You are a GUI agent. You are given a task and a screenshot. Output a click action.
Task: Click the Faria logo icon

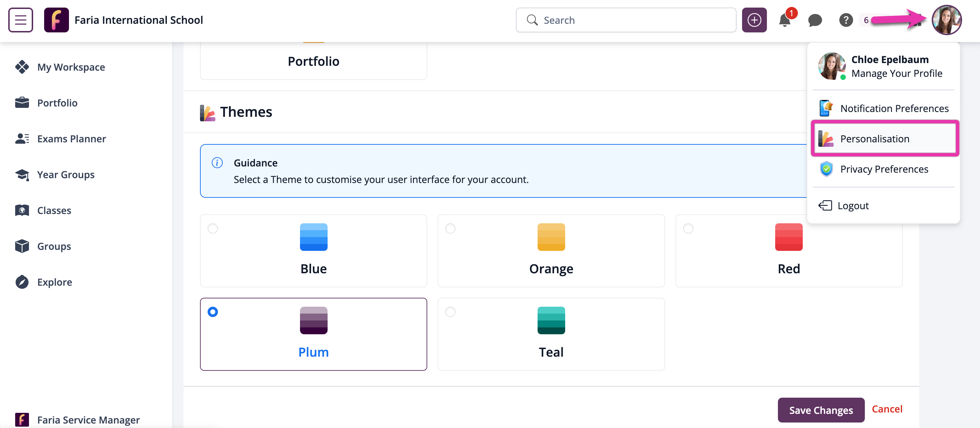56,20
